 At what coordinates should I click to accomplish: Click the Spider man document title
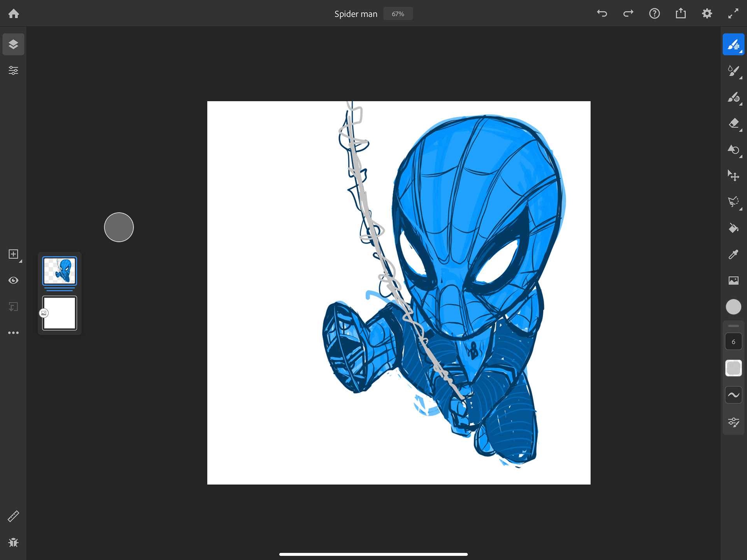point(356,14)
